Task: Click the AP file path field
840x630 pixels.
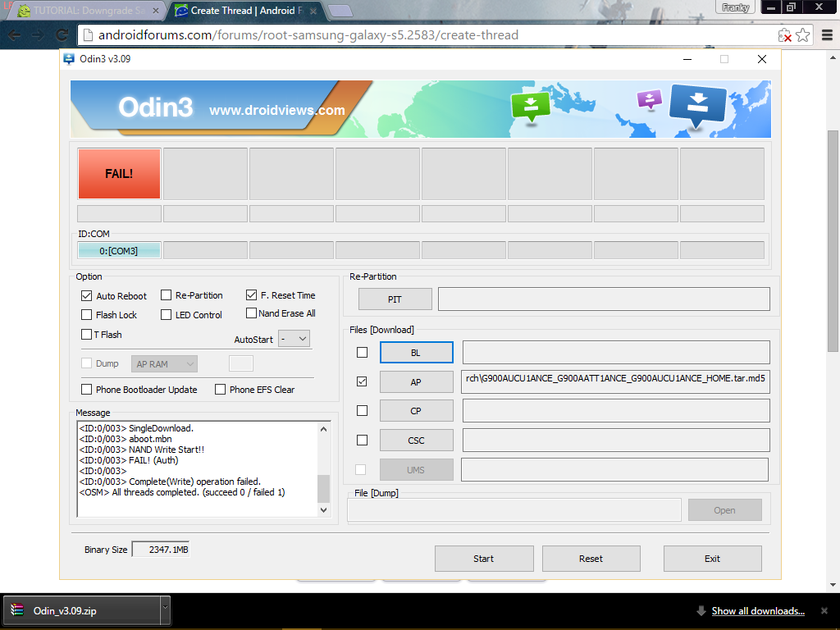Action: 615,381
